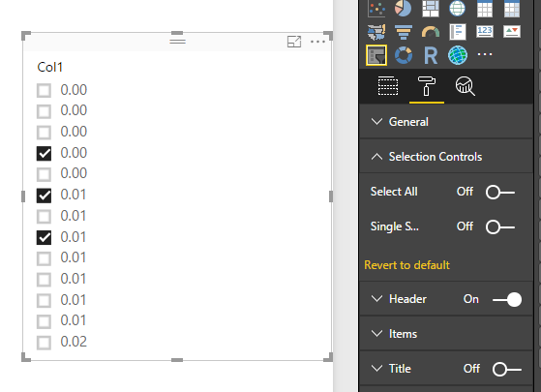The image size is (541, 392).
Task: Select the KPI visualization
Action: click(512, 31)
